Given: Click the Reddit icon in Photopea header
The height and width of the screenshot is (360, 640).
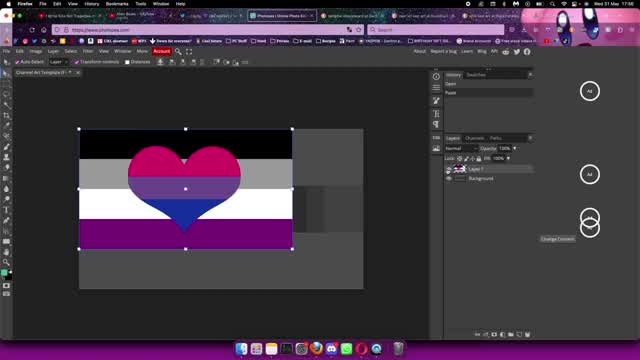Looking at the screenshot, I should pyautogui.click(x=506, y=52).
